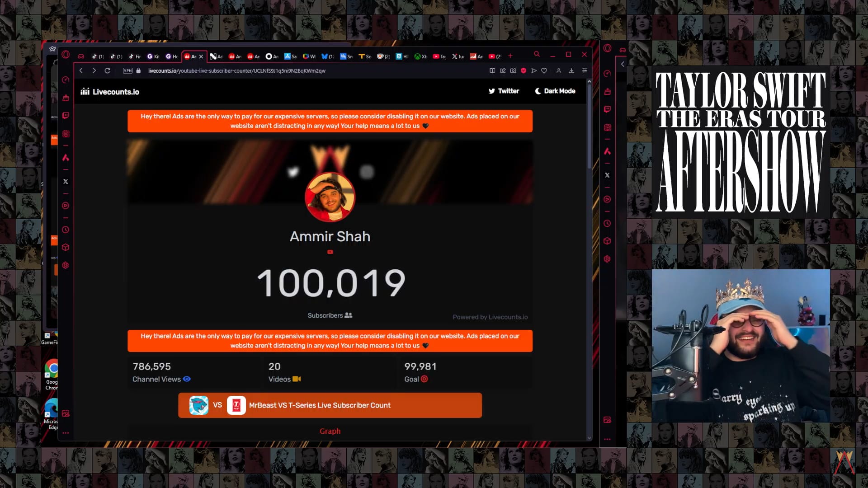Click the YouTube icon under Ammir Shah
The image size is (868, 488).
(x=330, y=252)
